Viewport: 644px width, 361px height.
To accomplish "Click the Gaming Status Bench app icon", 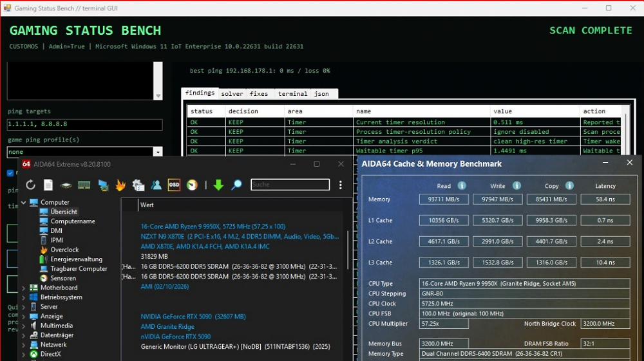I will (7, 8).
